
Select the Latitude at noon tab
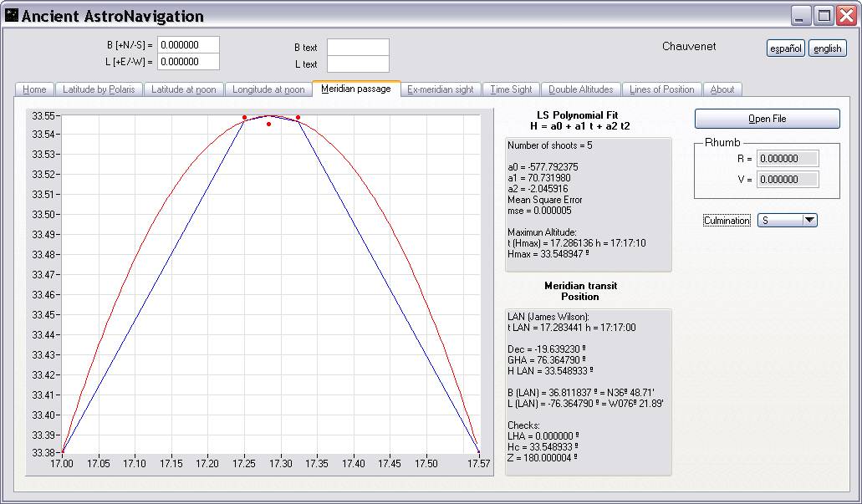[184, 89]
